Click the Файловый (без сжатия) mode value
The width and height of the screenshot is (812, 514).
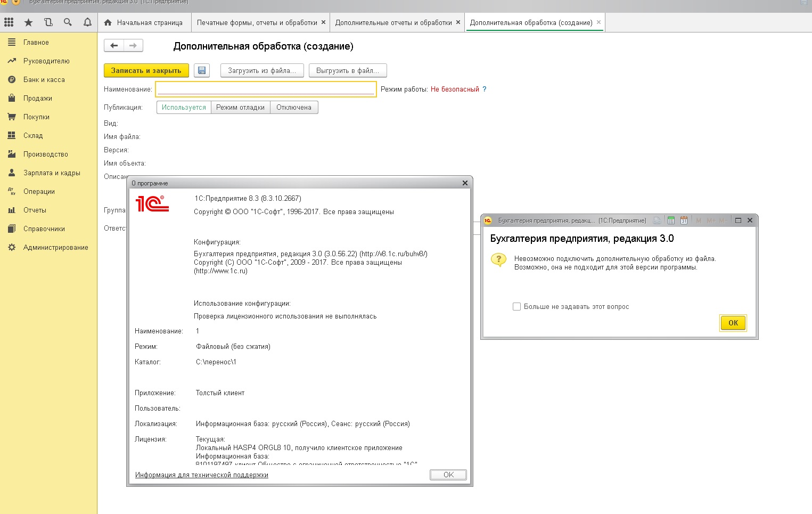(x=233, y=346)
